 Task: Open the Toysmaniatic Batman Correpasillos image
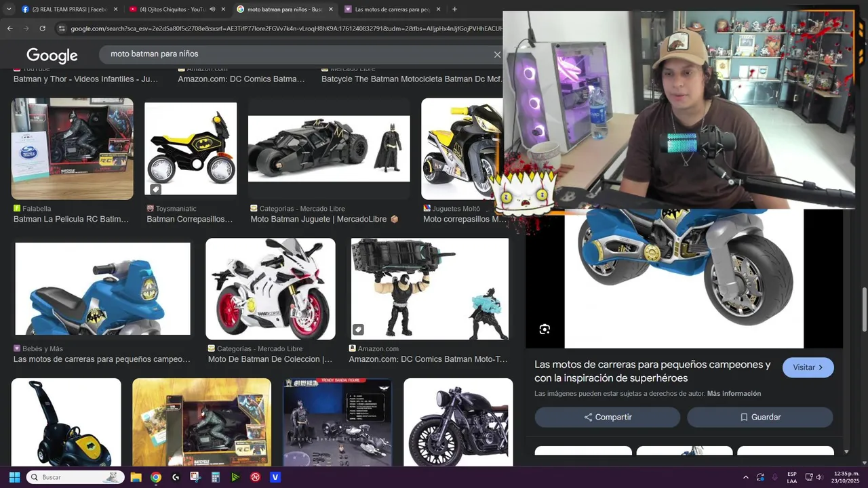[191, 149]
